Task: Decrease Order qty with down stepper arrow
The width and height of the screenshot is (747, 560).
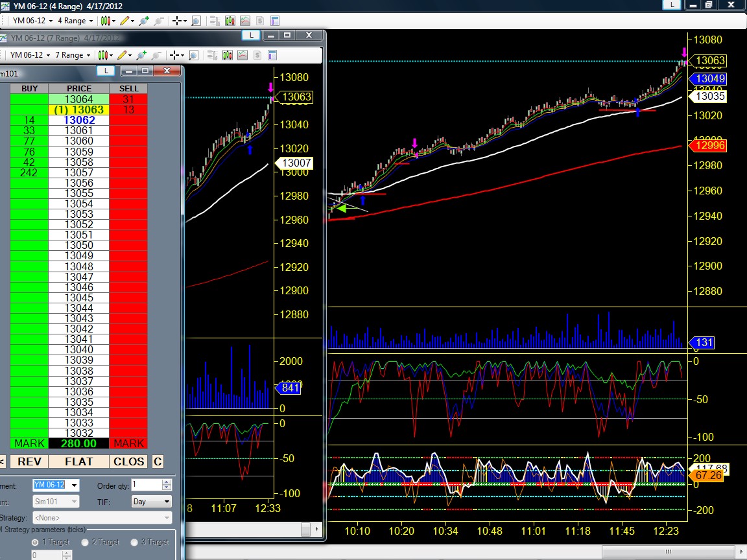Action: 167,487
